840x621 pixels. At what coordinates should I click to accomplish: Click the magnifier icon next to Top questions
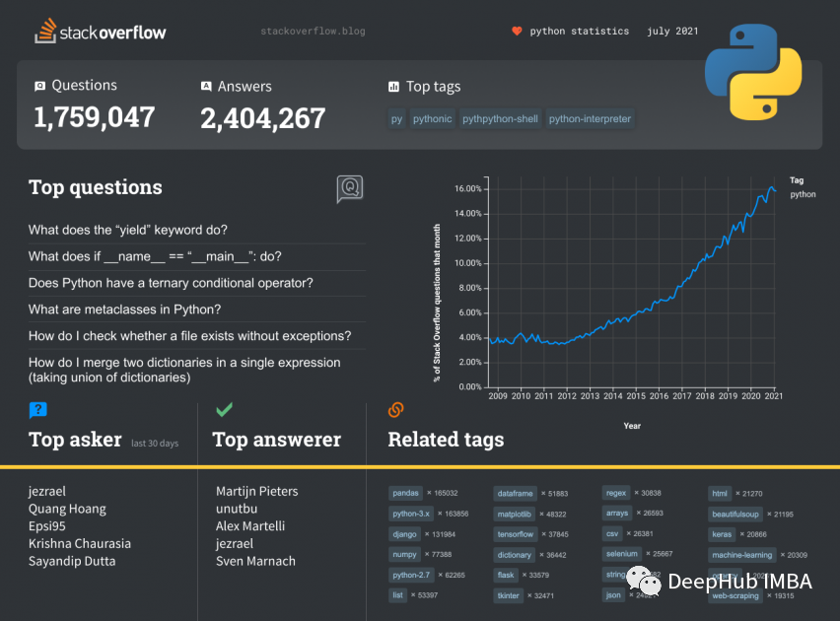click(349, 189)
